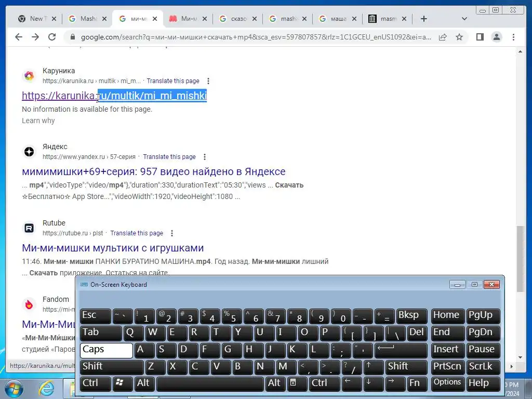
Task: Open the karunika.ru mi_mi_mishki result link
Action: 114,96
